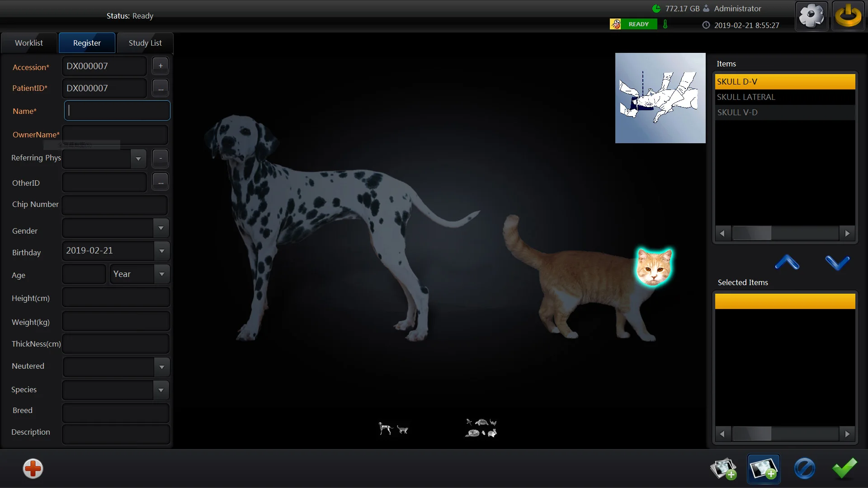Image resolution: width=868 pixels, height=488 pixels.
Task: Click the highlighted add-image icon
Action: coord(764,469)
